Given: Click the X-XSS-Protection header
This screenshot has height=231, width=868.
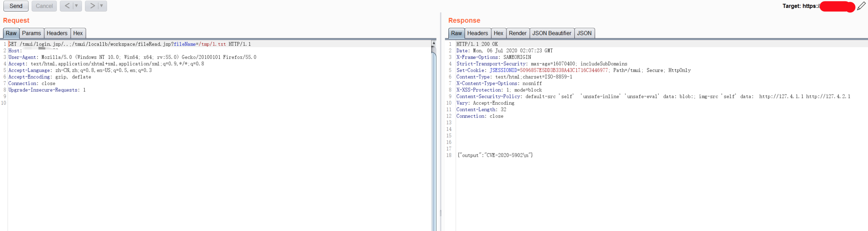Looking at the screenshot, I should point(499,90).
